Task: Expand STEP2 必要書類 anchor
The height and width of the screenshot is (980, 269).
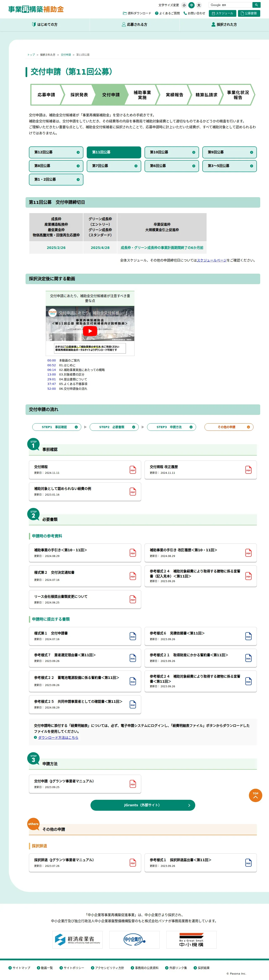Action: pos(114,427)
